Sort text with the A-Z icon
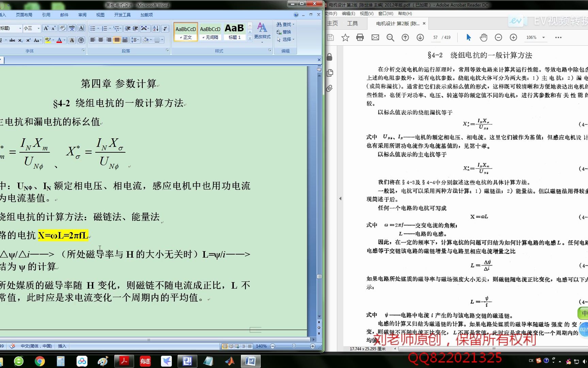Screen dimensions: 588x368 point(156,29)
